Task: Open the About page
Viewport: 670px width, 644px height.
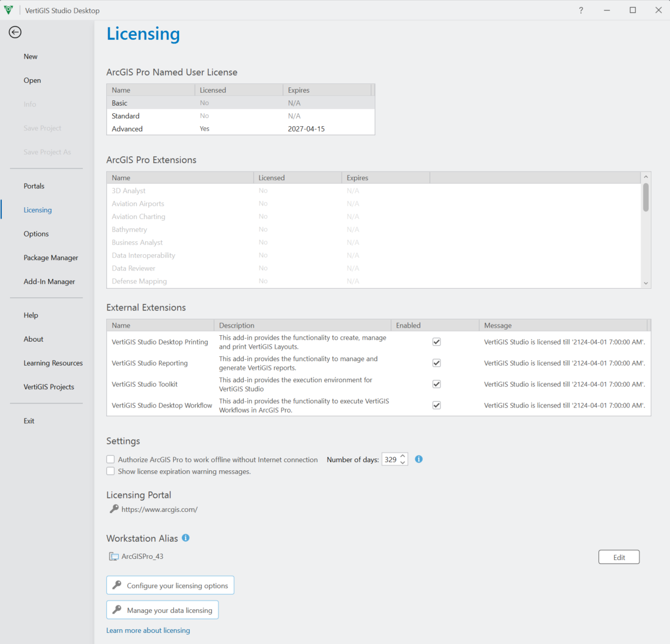Action: pos(33,339)
